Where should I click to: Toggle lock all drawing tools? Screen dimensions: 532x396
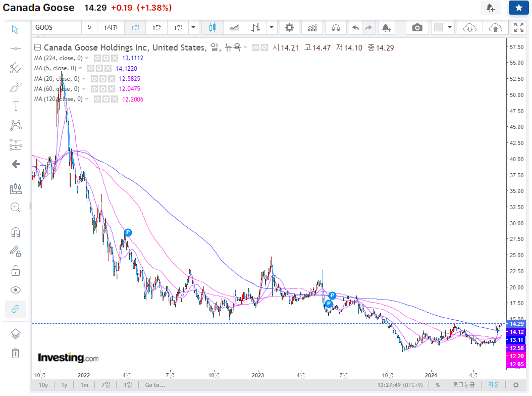(x=16, y=271)
